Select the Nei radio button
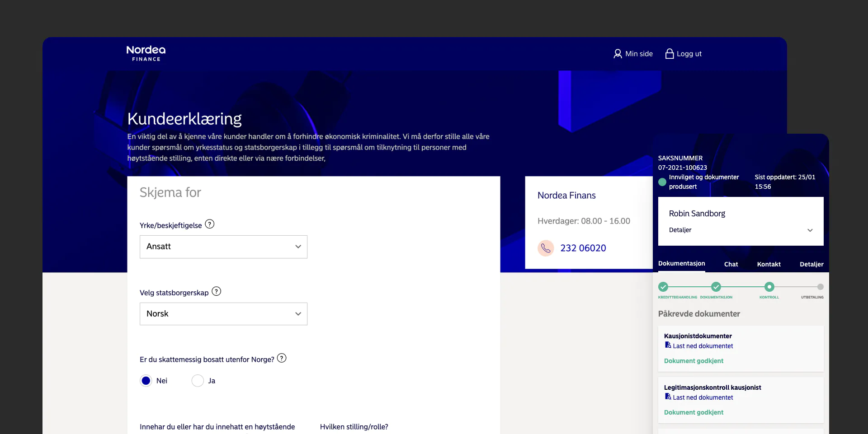 (146, 381)
